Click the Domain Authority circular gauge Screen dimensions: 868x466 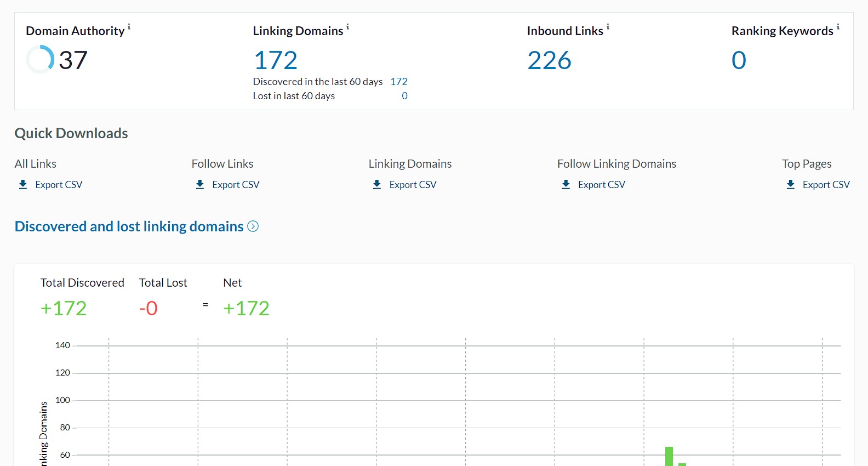click(x=40, y=59)
